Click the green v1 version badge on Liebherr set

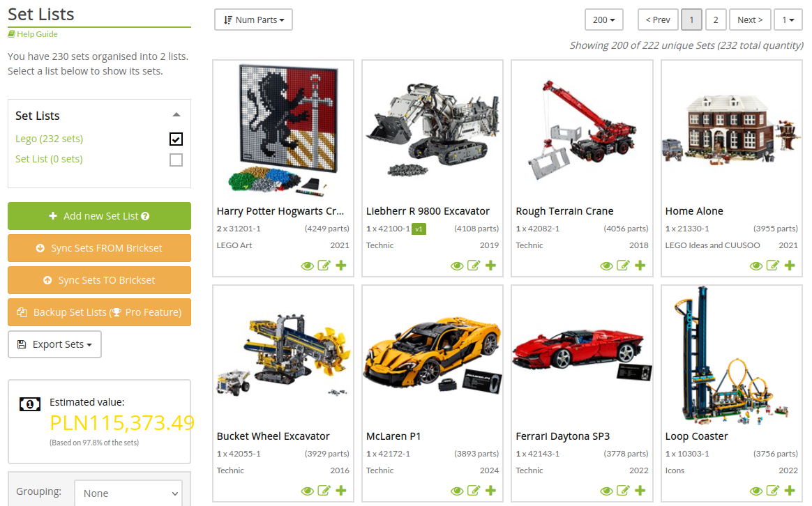click(x=419, y=229)
